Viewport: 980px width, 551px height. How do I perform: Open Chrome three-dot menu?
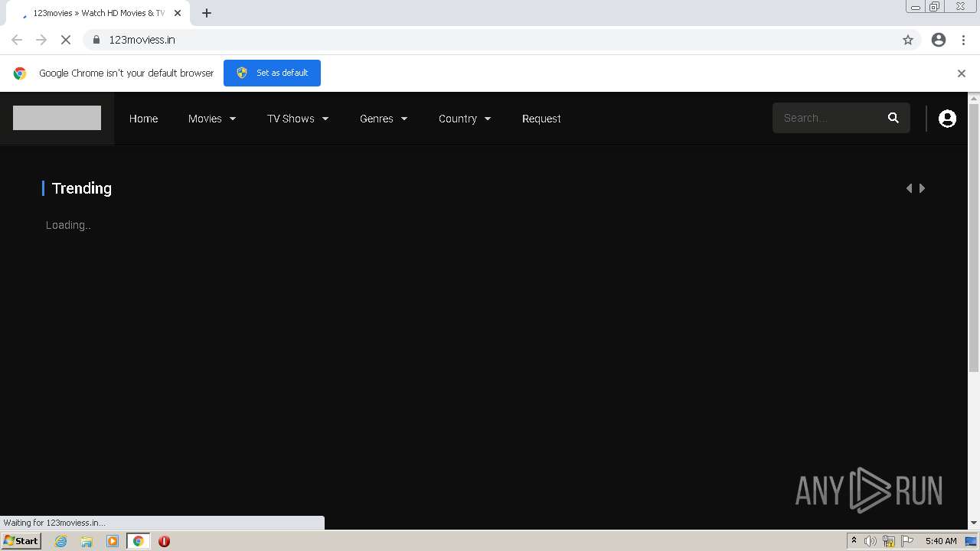pos(963,40)
